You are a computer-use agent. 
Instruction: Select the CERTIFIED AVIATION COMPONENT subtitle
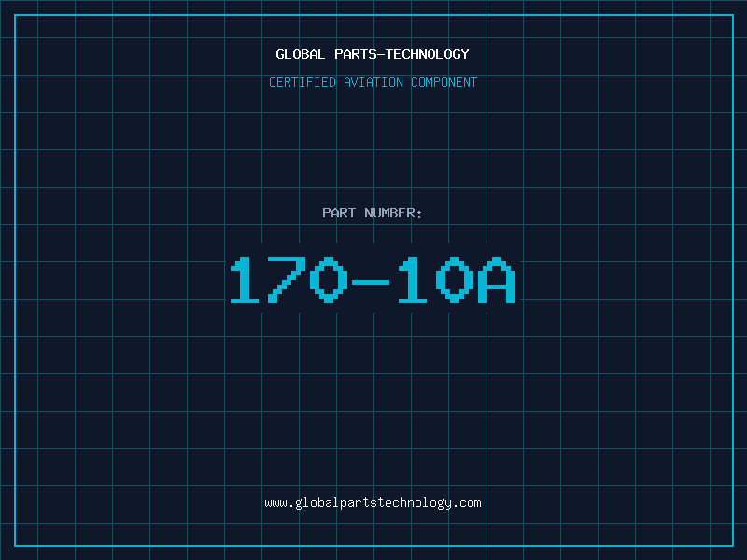click(373, 82)
